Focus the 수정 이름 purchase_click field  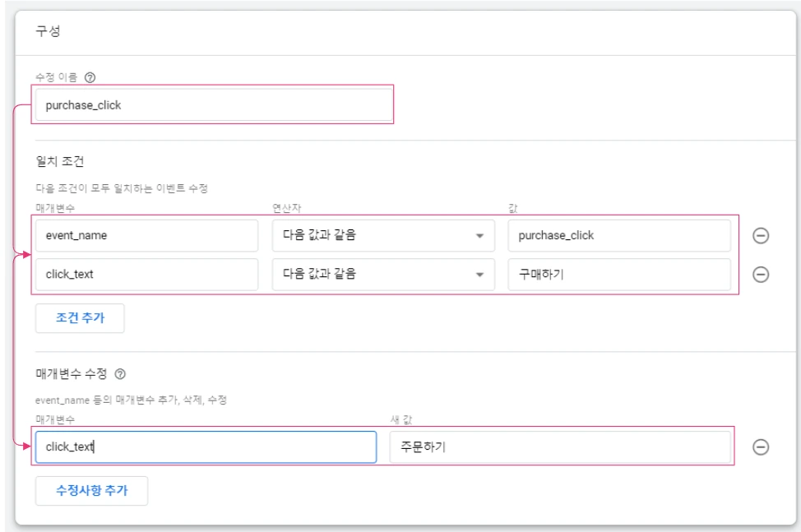coord(214,105)
